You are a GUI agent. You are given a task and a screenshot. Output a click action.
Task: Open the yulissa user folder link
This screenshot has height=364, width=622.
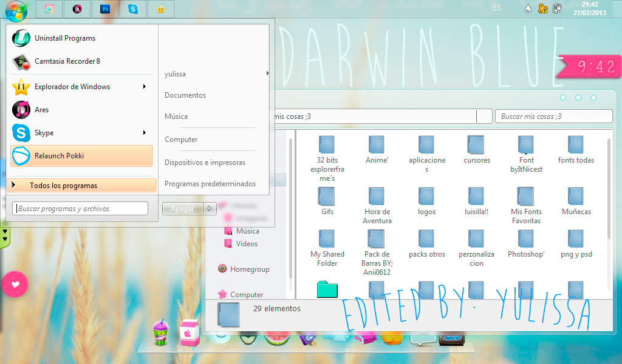175,74
